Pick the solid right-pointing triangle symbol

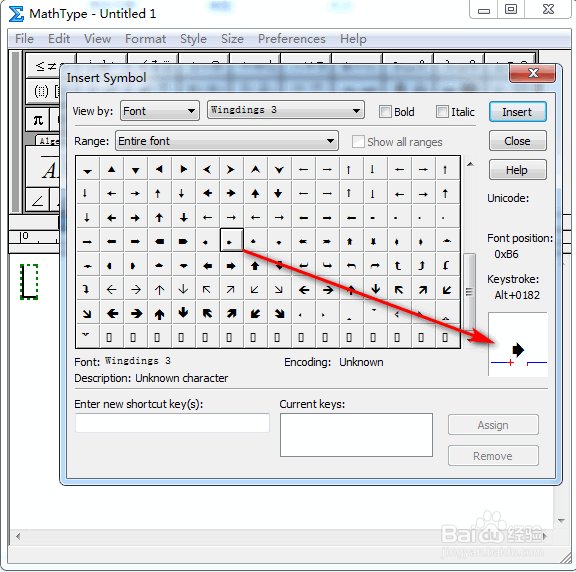pyautogui.click(x=184, y=169)
